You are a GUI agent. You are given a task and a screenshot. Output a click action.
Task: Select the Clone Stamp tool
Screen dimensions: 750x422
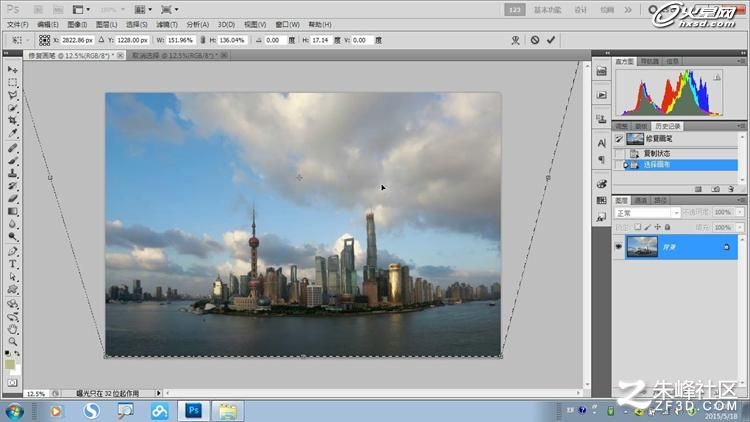pos(12,173)
